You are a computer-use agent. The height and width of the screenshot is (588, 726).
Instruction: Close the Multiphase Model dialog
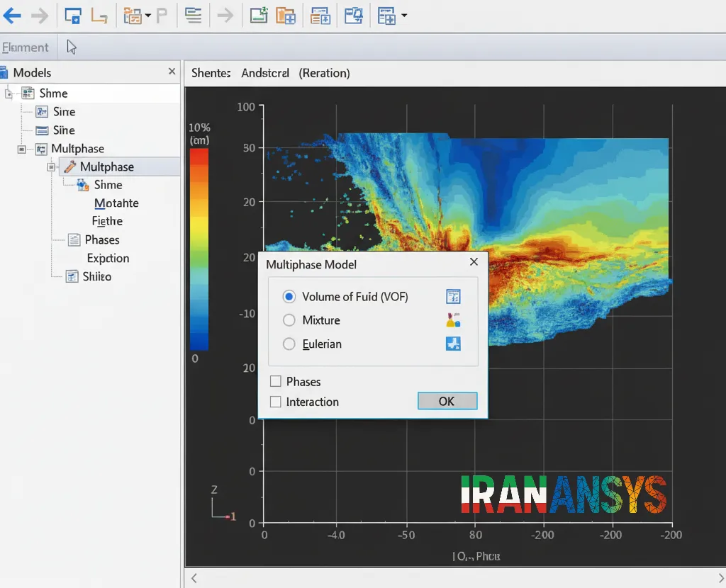[x=474, y=262]
